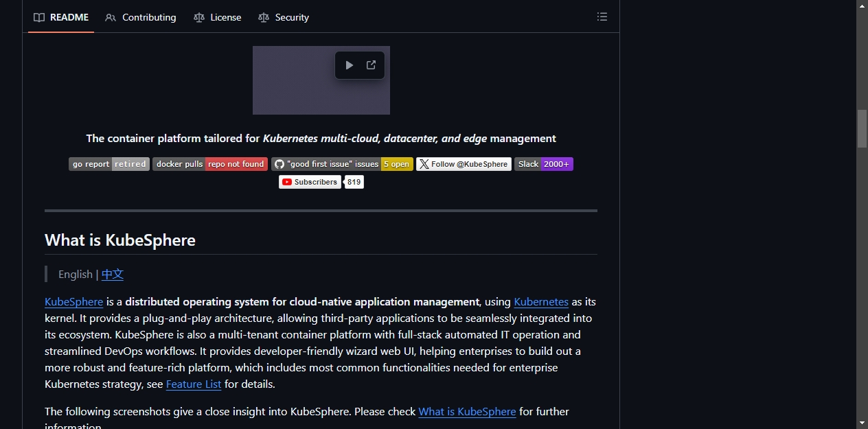Click the YouTube Subscribers badge
Image resolution: width=868 pixels, height=429 pixels.
(x=310, y=182)
